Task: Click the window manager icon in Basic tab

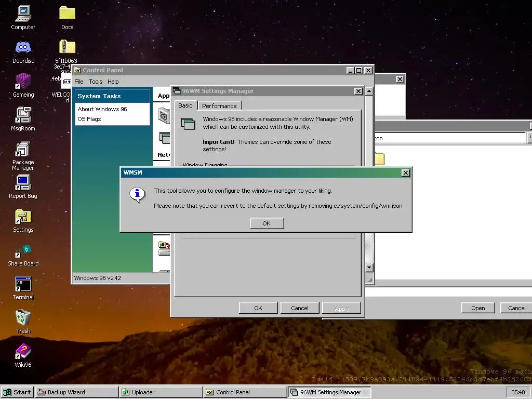Action: (x=188, y=124)
